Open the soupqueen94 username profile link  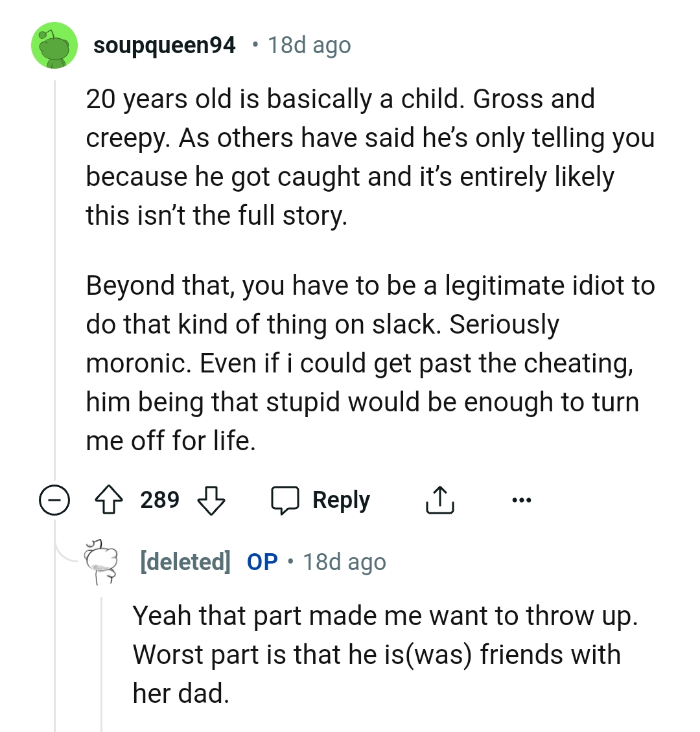pyautogui.click(x=165, y=45)
